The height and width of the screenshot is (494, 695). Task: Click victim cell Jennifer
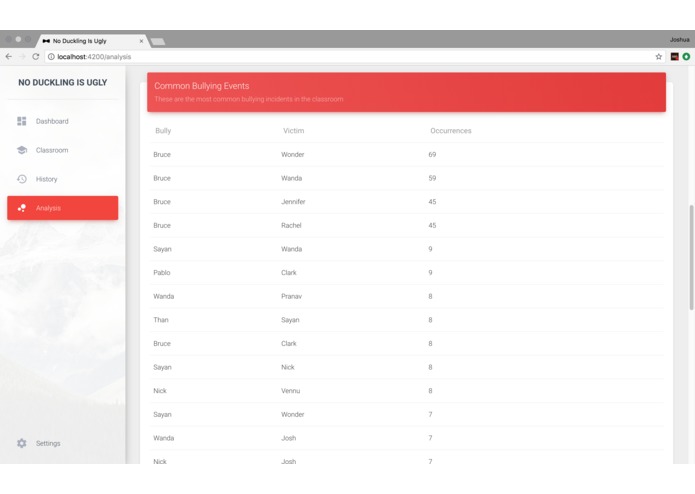[x=293, y=202]
